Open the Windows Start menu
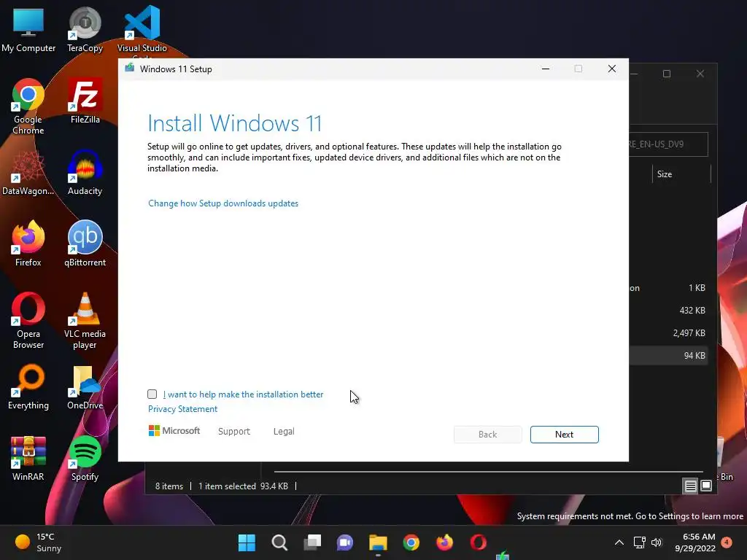 247,542
